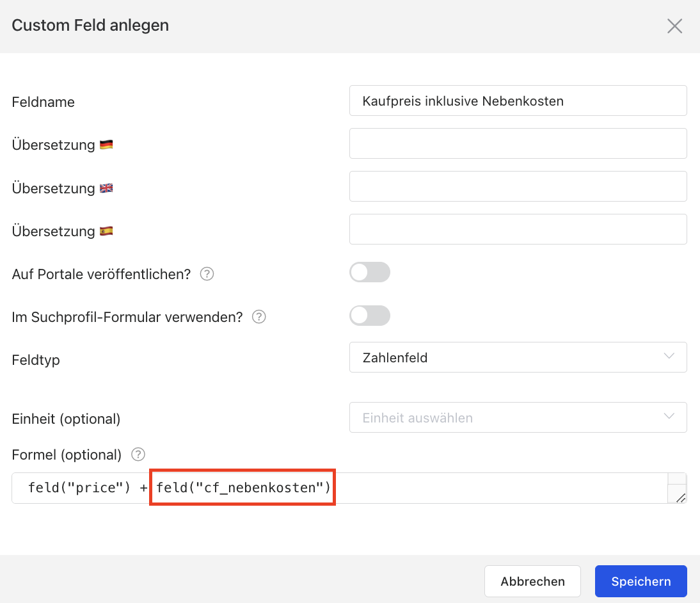The width and height of the screenshot is (700, 603).
Task: Show help for Formel (optional)
Action: point(138,454)
